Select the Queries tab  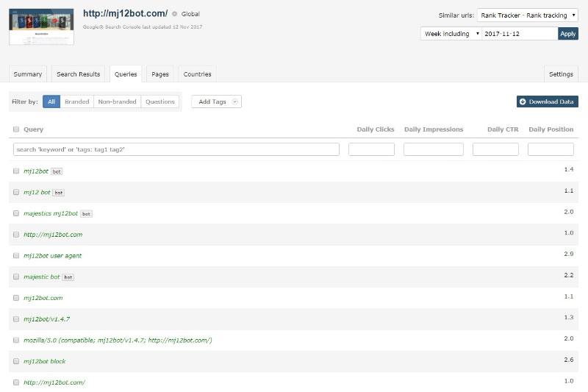point(126,74)
